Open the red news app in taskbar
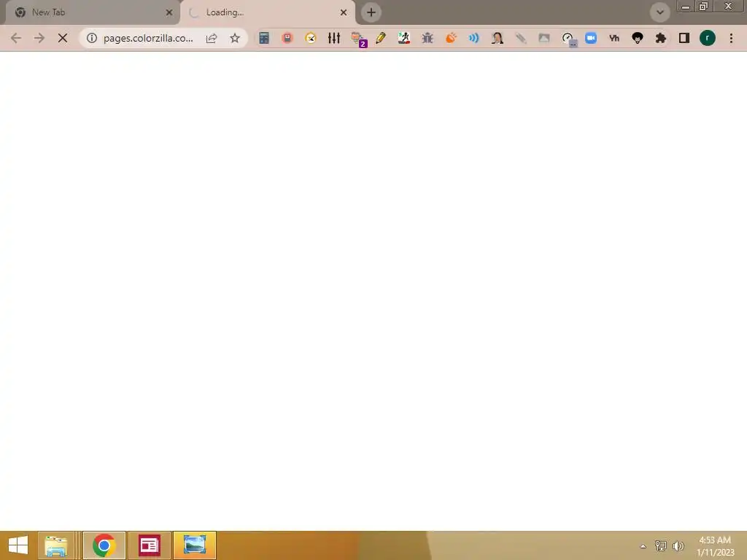This screenshot has width=747, height=560. coord(149,545)
